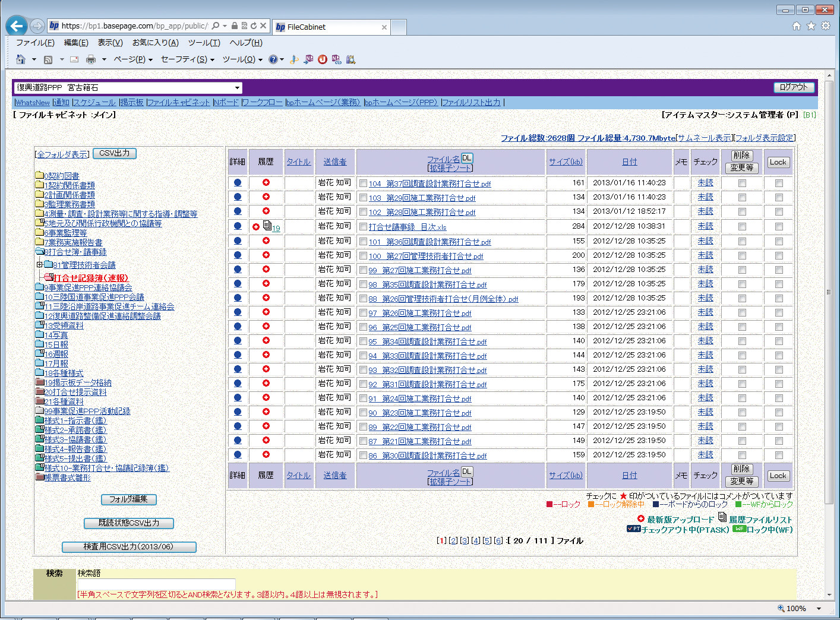Click the top Lock button in header
The image size is (840, 620).
click(778, 162)
